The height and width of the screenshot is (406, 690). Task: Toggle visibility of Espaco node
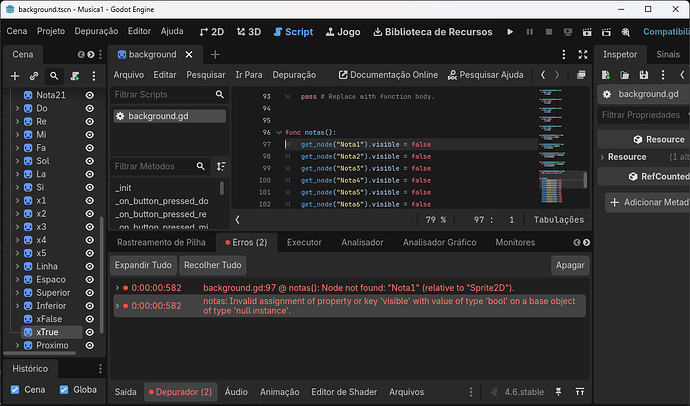[90, 279]
